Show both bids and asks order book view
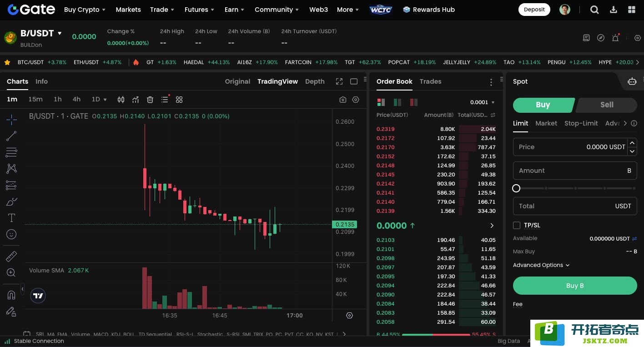The height and width of the screenshot is (347, 644). point(381,102)
